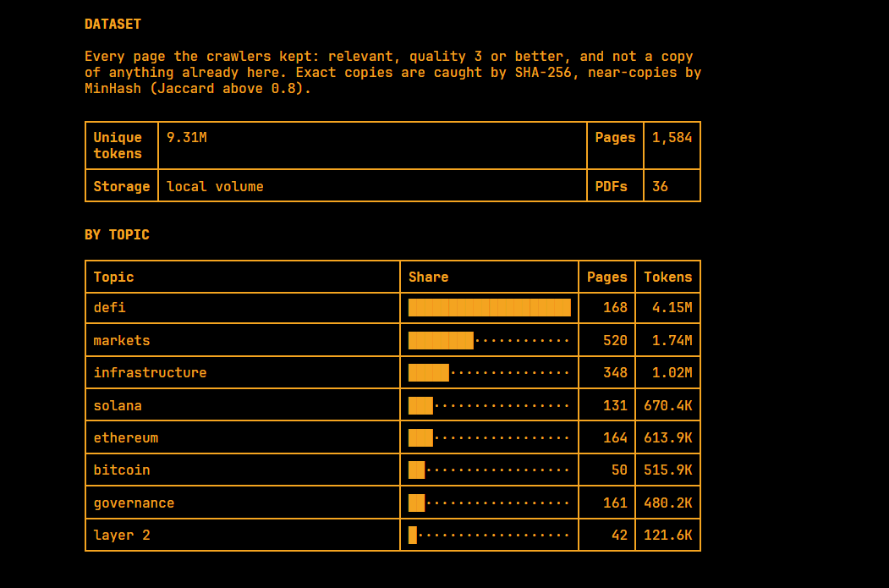Screen dimensions: 889x588
Task: Click the governance pages count 161
Action: [615, 503]
